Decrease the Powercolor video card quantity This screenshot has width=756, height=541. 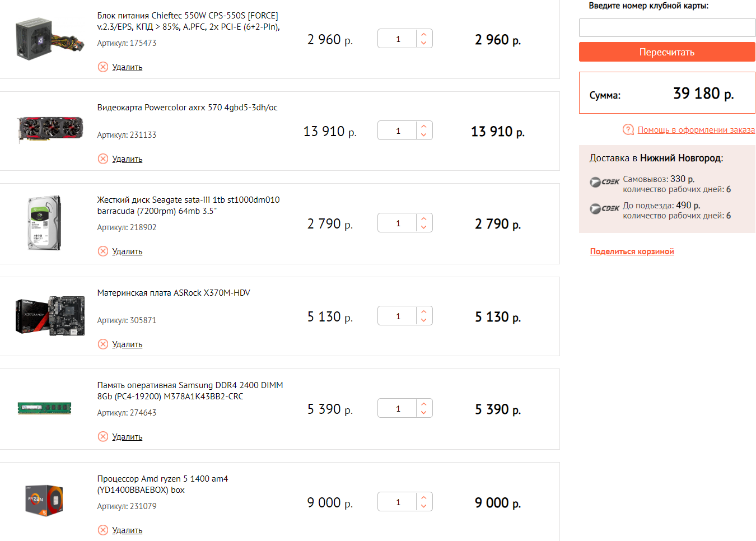[x=424, y=135]
